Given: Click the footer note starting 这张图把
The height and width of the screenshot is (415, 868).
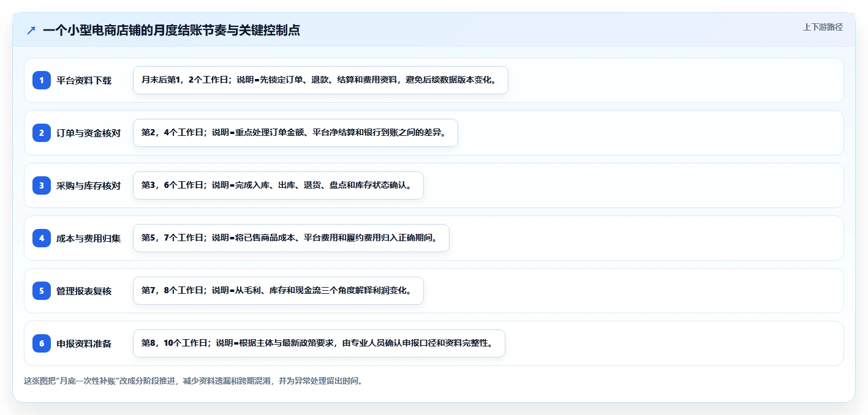Looking at the screenshot, I should click(194, 381).
